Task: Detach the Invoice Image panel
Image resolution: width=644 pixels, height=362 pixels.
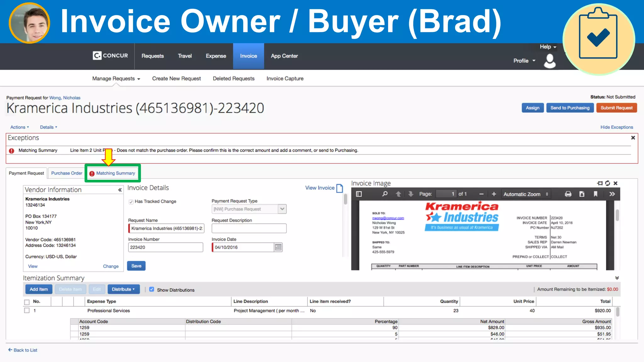Action: (600, 183)
